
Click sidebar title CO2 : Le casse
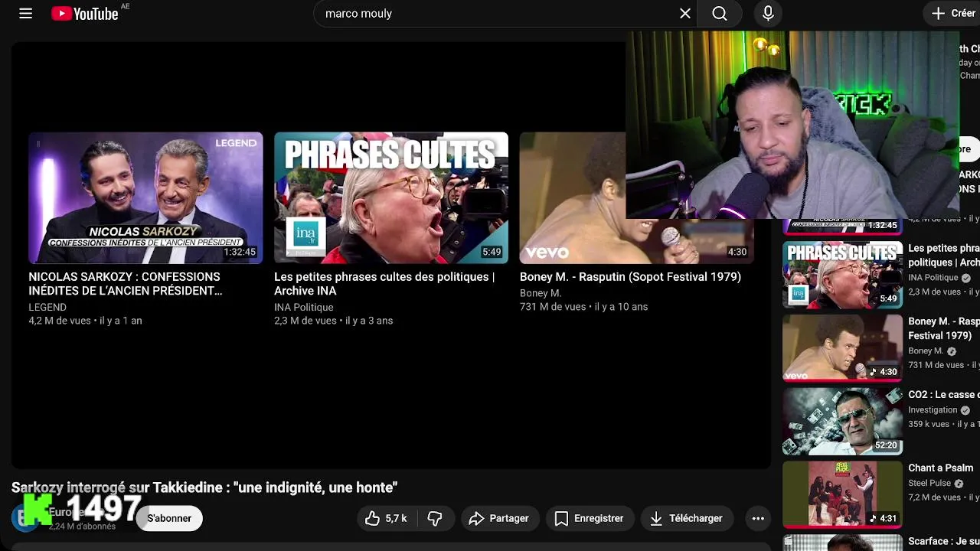(x=943, y=395)
